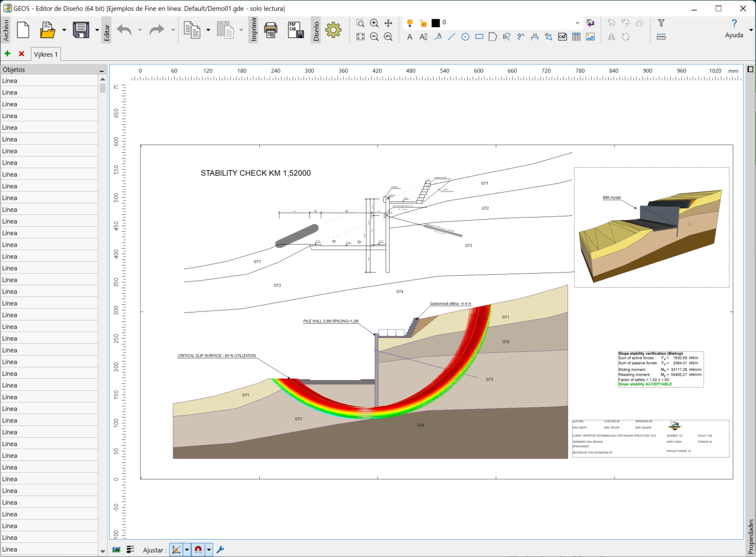Screen dimensions: 756x557
Task: Open the layer selection dropdown
Action: pyautogui.click(x=577, y=23)
